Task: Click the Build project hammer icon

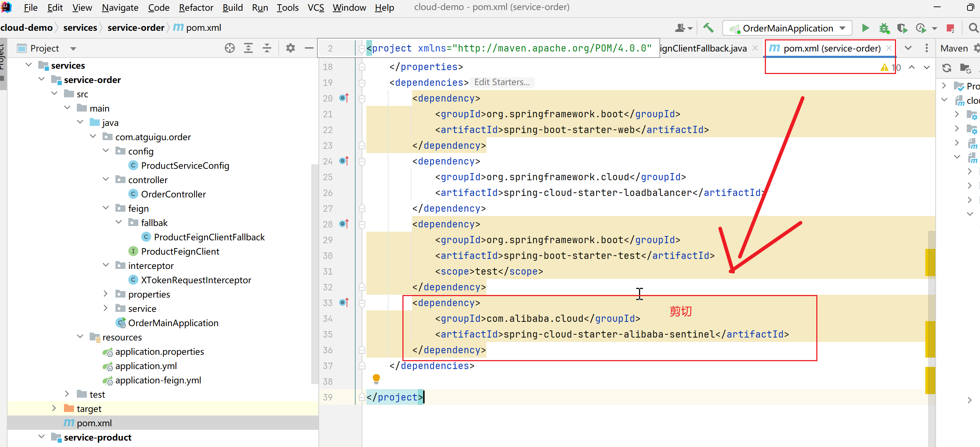Action: pyautogui.click(x=708, y=28)
